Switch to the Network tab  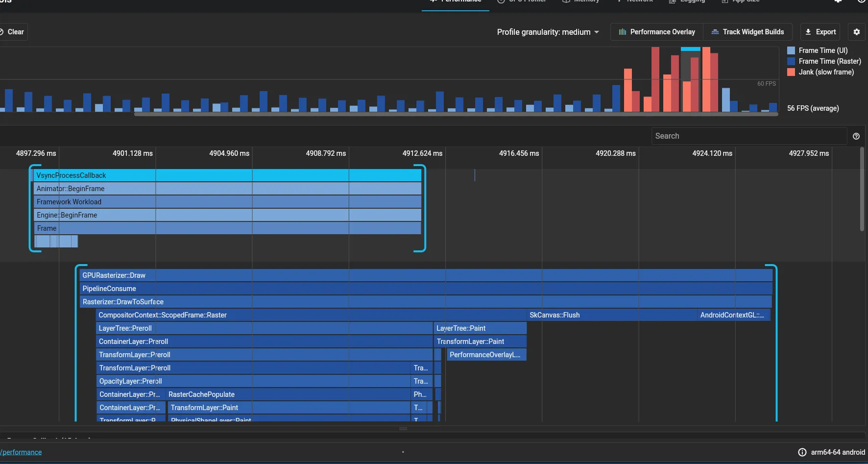click(634, 1)
